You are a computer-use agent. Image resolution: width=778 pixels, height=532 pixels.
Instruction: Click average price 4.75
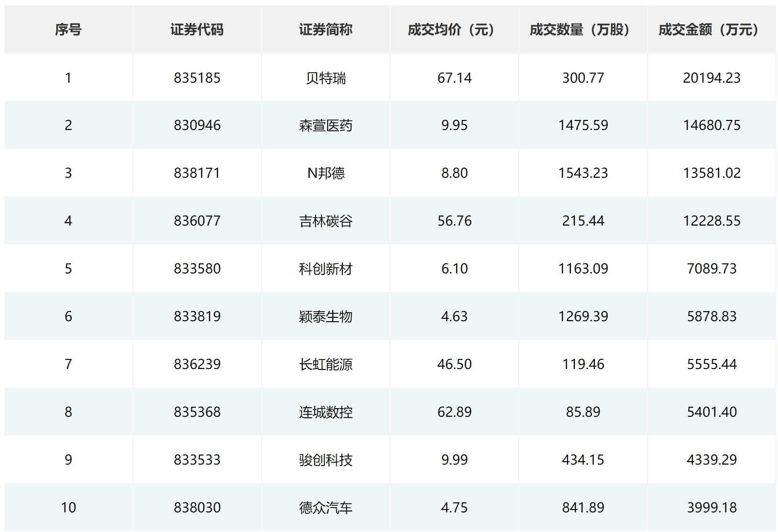point(454,508)
